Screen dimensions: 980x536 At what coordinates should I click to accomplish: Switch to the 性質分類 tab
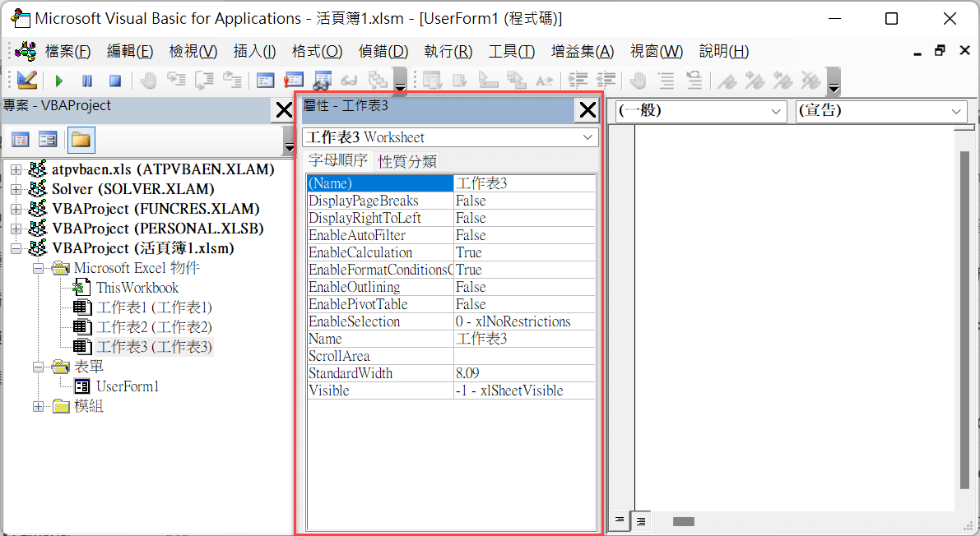coord(406,161)
